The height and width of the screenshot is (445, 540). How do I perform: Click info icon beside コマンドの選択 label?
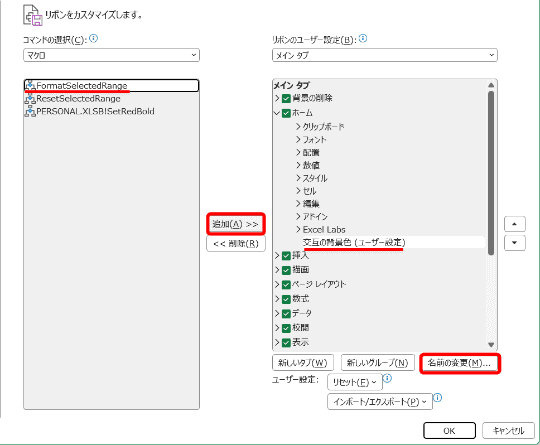tap(93, 39)
